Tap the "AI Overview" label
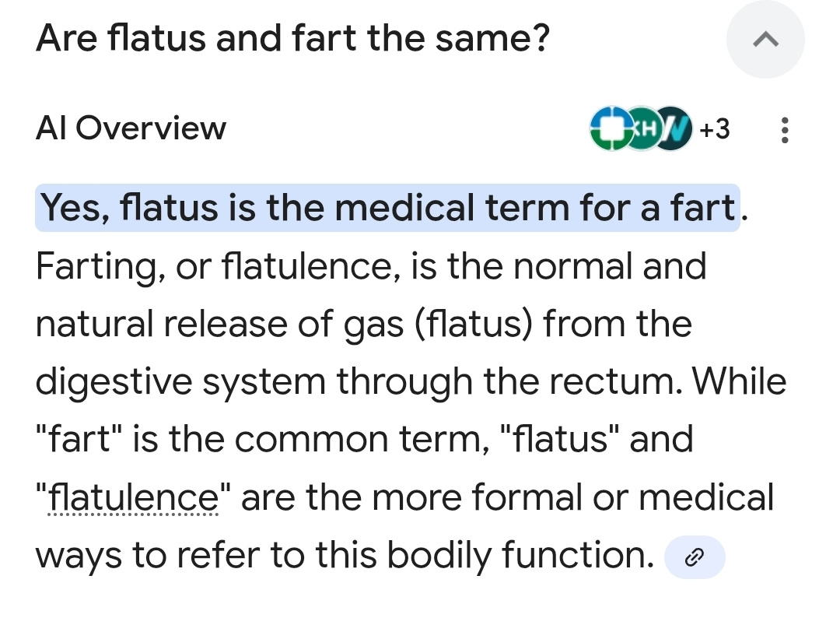 131,128
